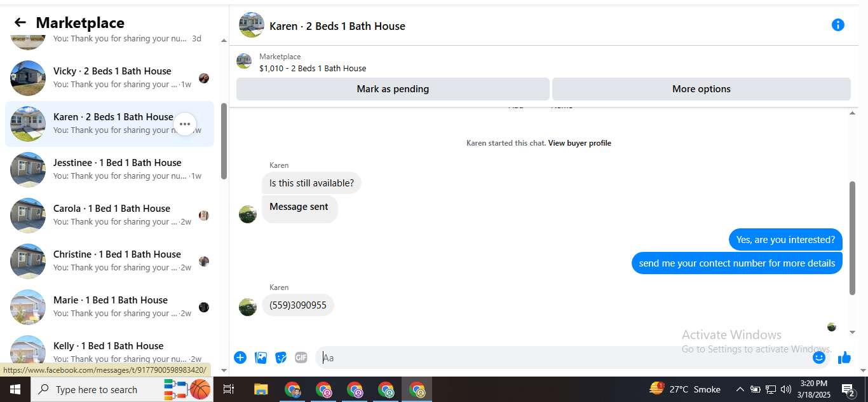
Task: Open the View buyer profile link
Action: (x=580, y=143)
